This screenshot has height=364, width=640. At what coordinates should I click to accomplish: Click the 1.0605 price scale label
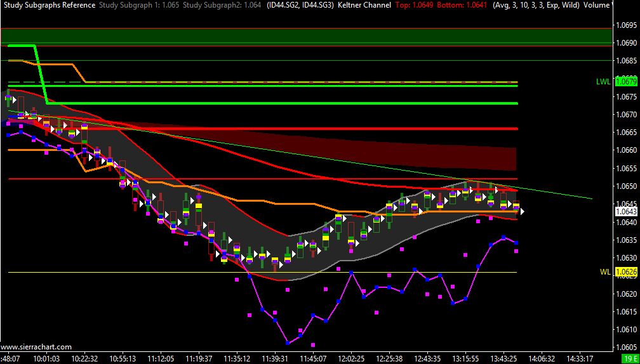click(x=627, y=348)
